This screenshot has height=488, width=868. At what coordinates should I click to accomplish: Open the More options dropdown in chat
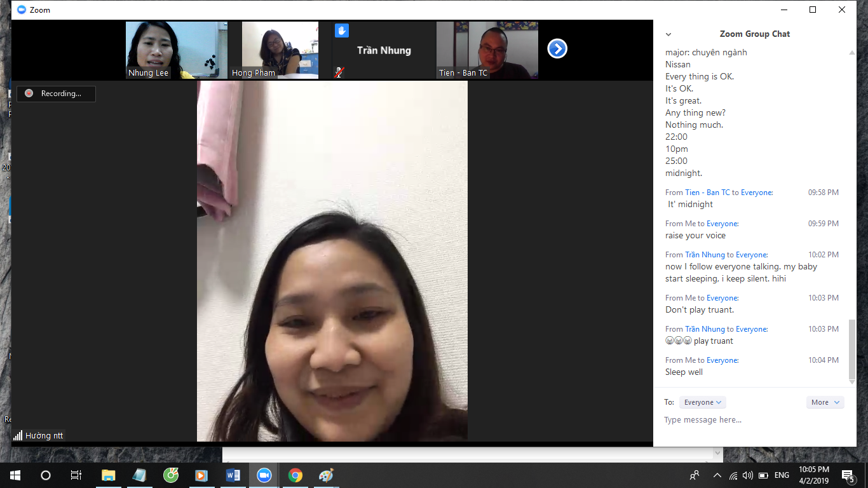click(825, 402)
